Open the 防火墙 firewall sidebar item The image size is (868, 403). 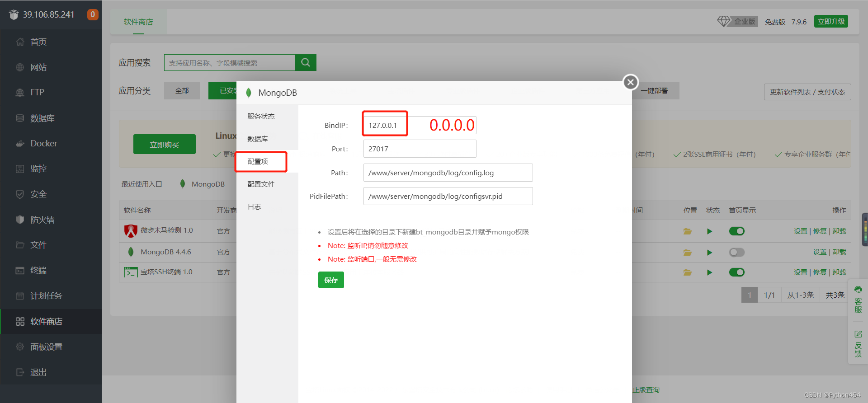tap(51, 220)
